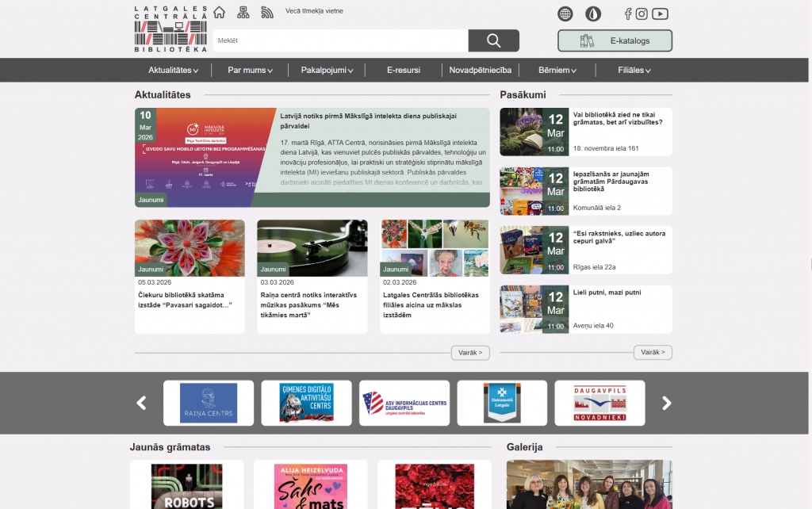Open the library's Facebook page

pos(628,13)
